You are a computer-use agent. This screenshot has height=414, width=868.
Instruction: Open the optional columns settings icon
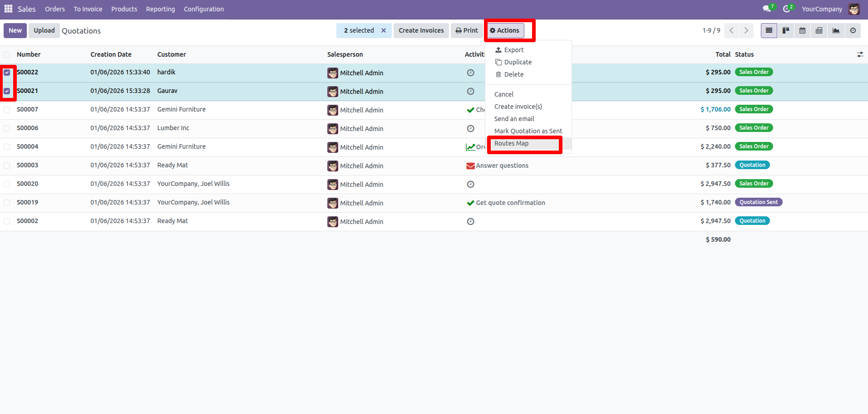tap(860, 54)
